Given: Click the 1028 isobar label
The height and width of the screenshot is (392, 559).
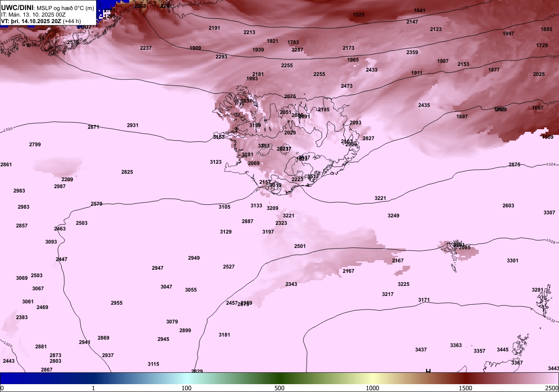Looking at the screenshot, I should 550,241.
